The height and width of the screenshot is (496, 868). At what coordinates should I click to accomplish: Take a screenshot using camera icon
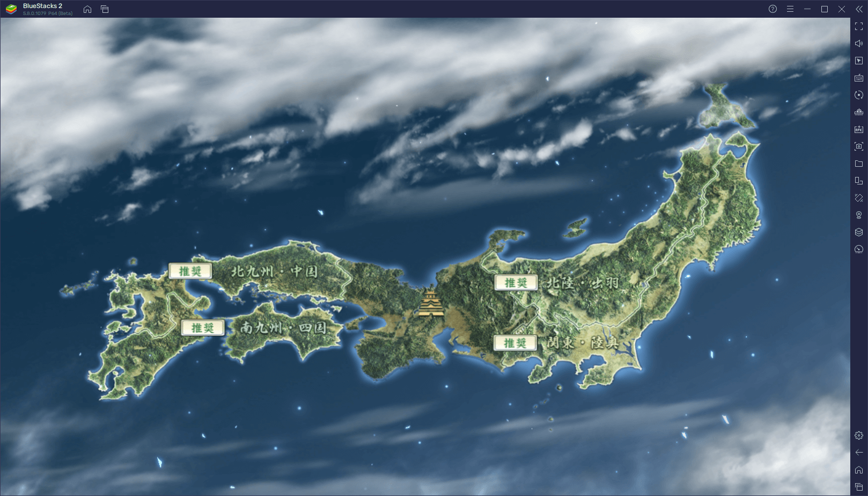point(859,146)
